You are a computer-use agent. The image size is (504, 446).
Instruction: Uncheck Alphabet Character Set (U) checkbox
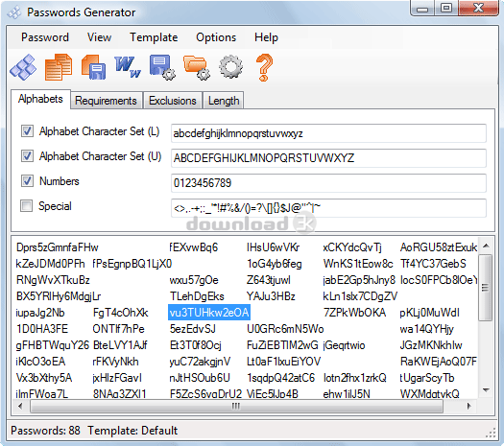click(x=27, y=156)
